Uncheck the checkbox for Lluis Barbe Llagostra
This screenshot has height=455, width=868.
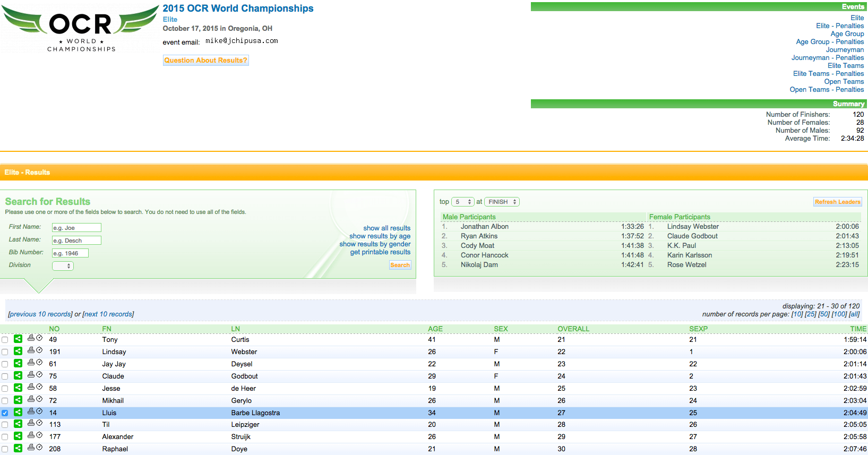(x=5, y=413)
